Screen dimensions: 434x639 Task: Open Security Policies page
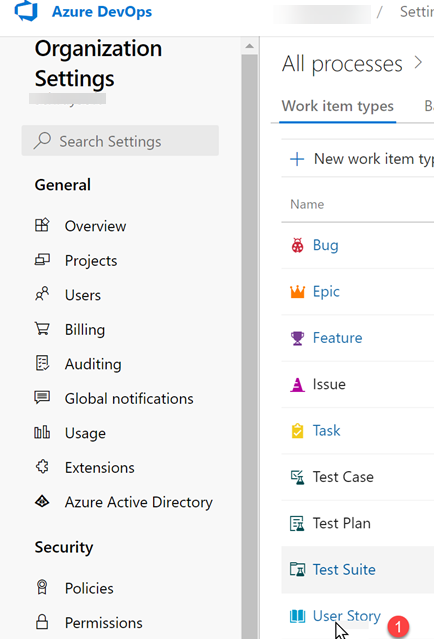89,588
